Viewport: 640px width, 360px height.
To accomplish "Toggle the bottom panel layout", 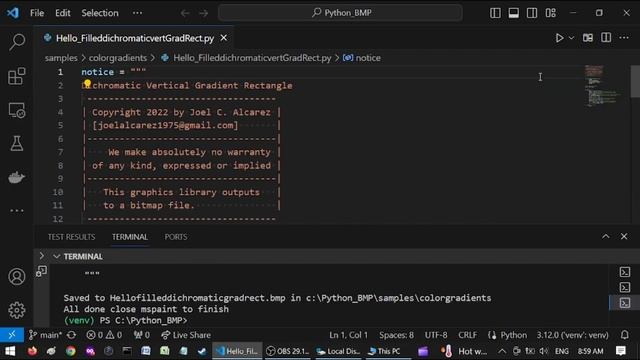I will tap(513, 13).
